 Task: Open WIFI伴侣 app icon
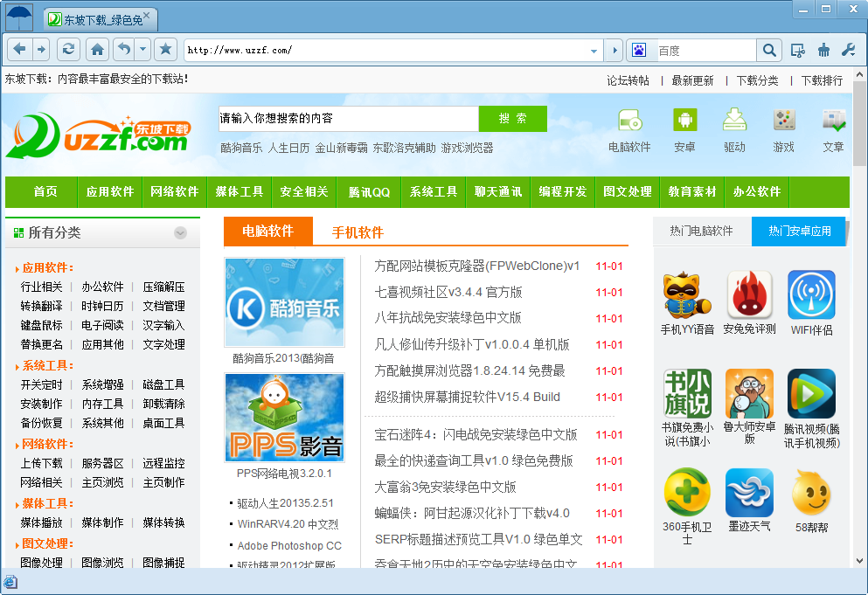pos(811,295)
